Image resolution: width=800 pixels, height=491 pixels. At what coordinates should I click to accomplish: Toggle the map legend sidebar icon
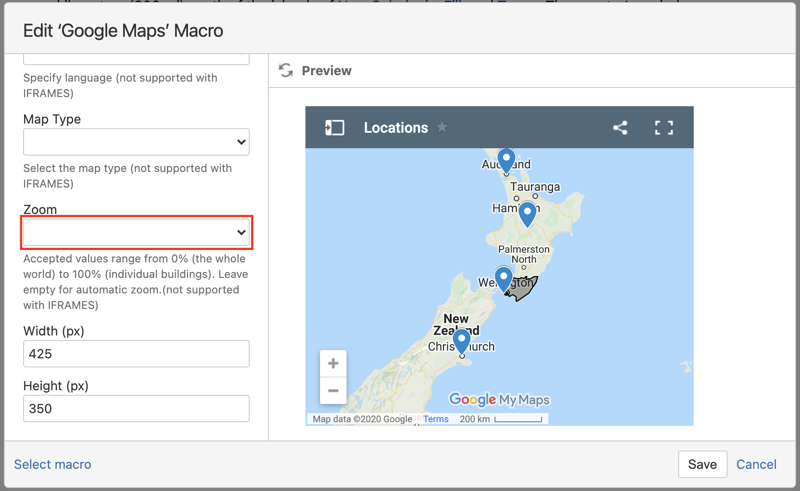pos(335,128)
